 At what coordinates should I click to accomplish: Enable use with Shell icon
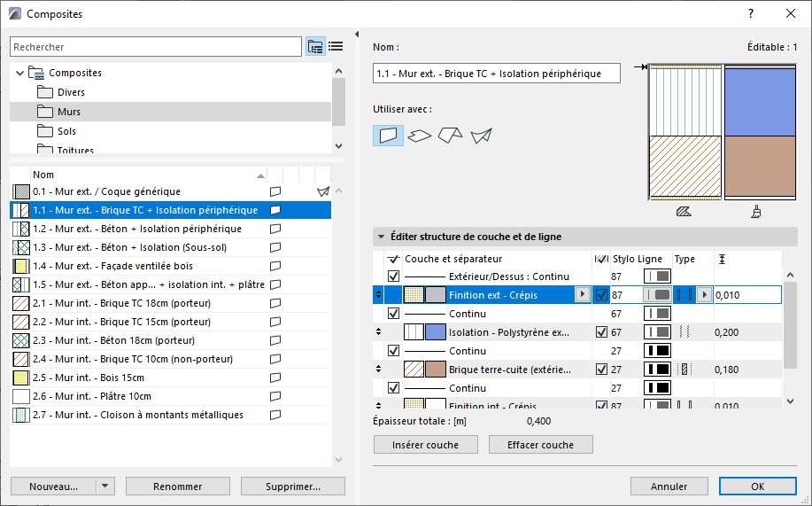[x=481, y=136]
